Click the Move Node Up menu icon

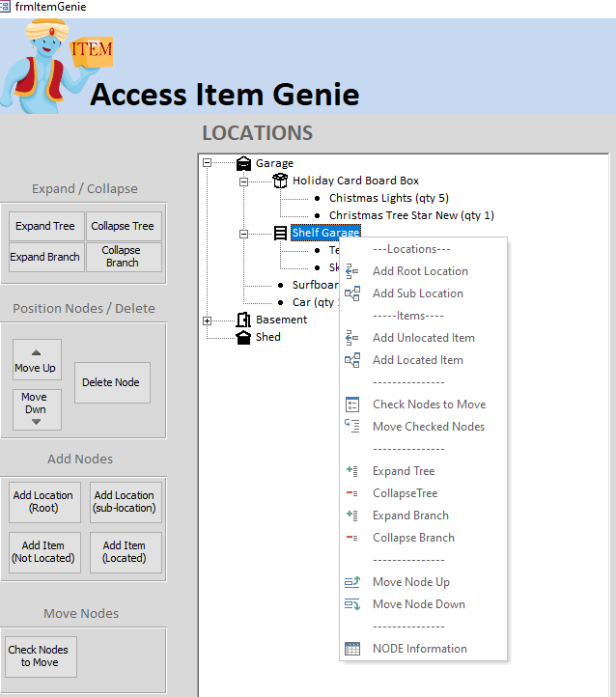(352, 582)
